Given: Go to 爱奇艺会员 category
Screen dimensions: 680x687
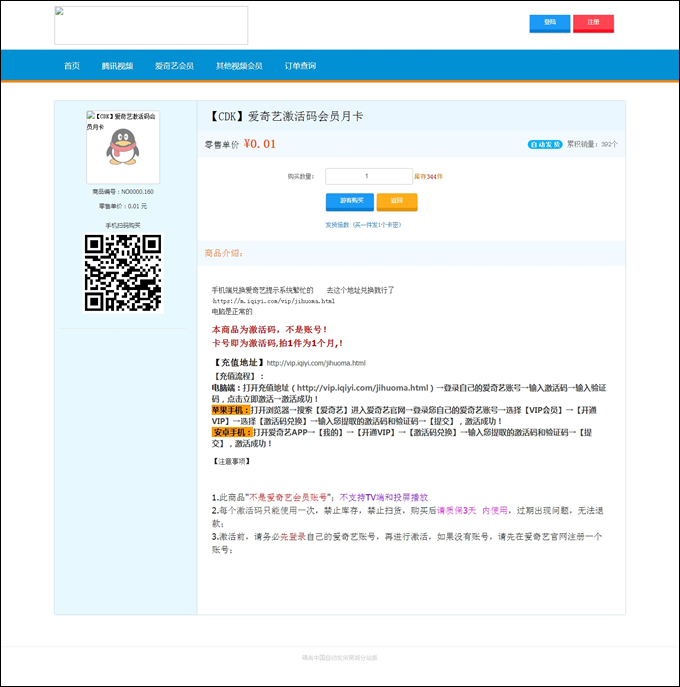Looking at the screenshot, I should (174, 66).
